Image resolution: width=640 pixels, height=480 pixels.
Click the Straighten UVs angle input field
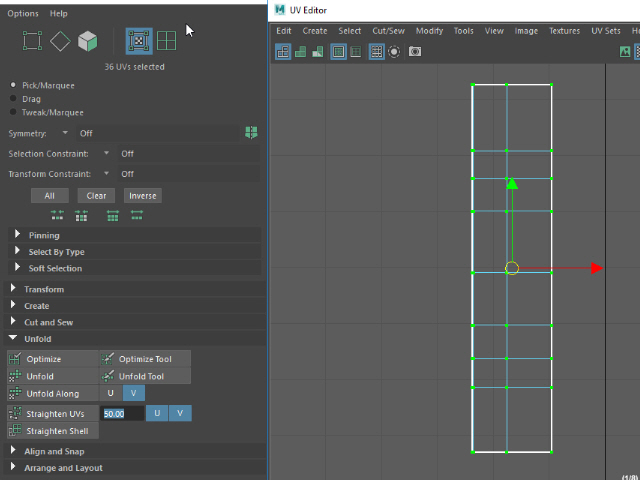122,413
